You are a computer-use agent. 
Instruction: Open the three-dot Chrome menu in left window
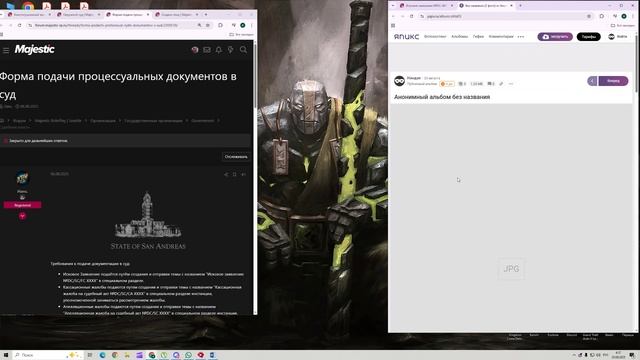pyautogui.click(x=252, y=25)
